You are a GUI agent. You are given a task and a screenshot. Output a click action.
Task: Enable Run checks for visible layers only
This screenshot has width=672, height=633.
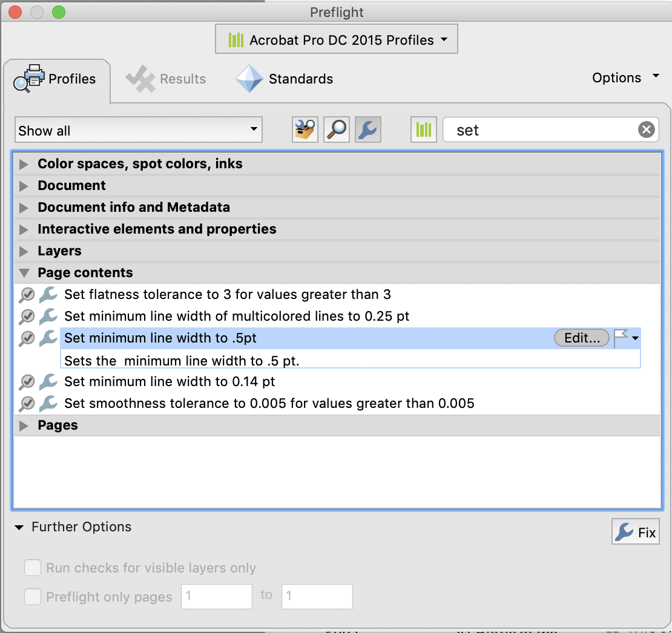coord(33,568)
